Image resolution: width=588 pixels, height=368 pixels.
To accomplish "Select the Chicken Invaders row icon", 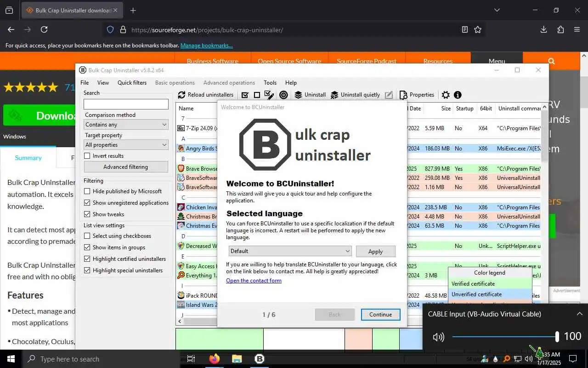I will tap(181, 207).
